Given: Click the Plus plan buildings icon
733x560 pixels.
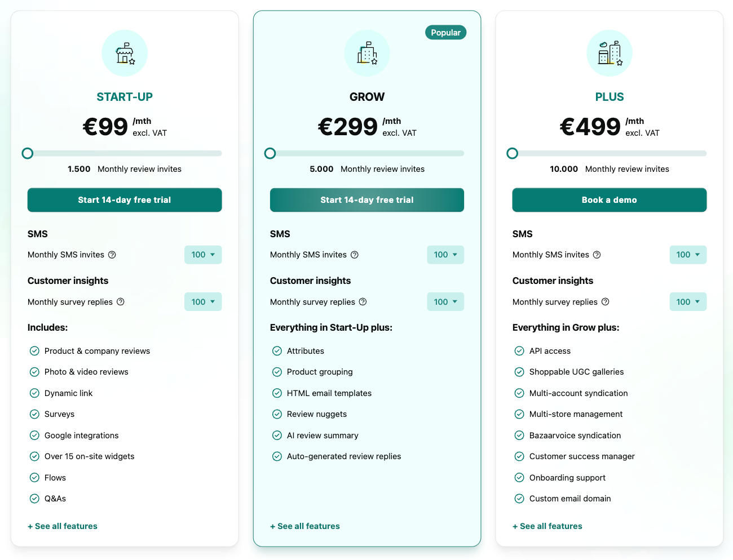Looking at the screenshot, I should coord(610,54).
